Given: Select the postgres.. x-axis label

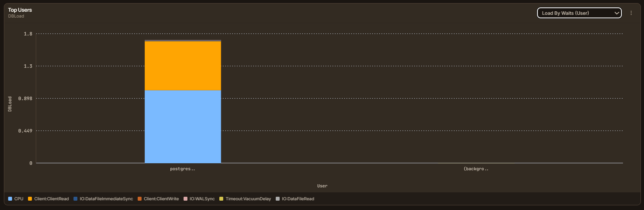Looking at the screenshot, I should pyautogui.click(x=182, y=169).
